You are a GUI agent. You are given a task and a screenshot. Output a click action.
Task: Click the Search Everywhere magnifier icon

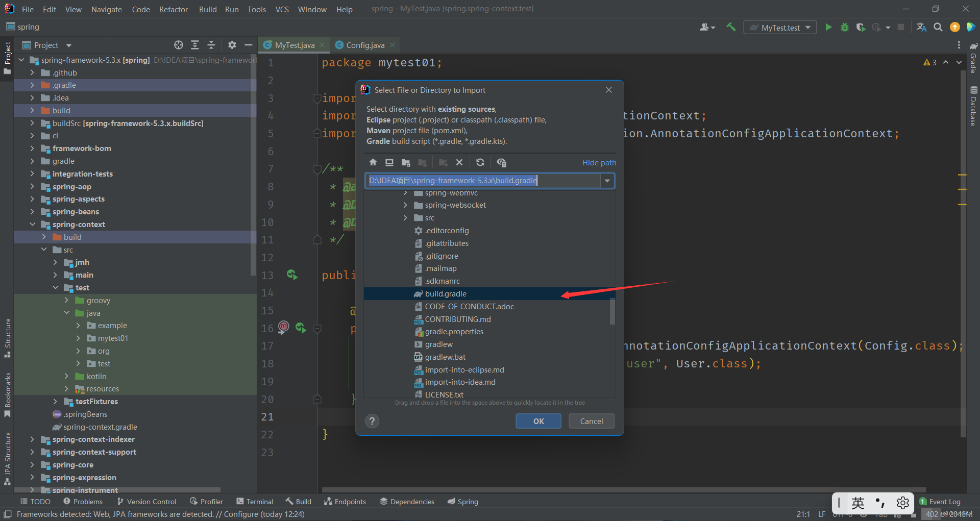tap(938, 27)
